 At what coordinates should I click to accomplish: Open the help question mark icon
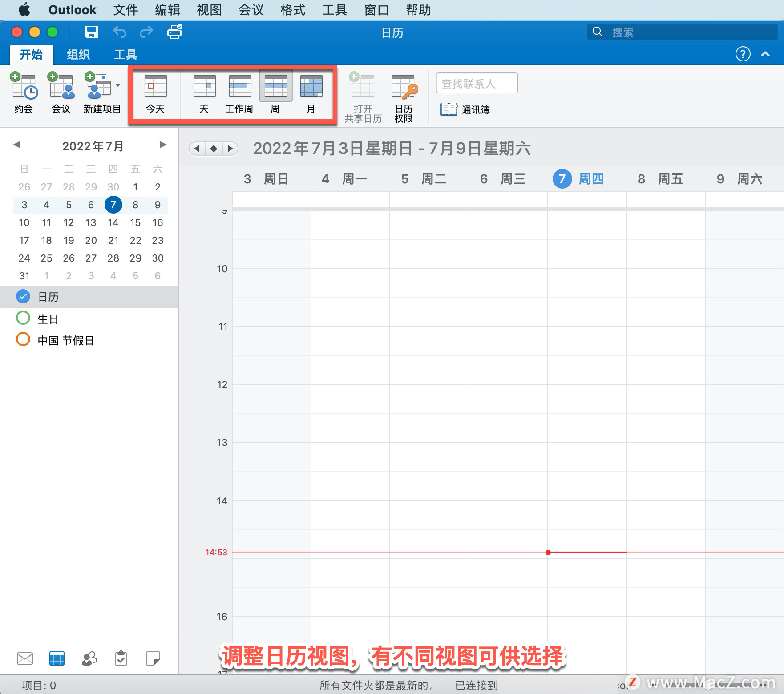tap(743, 54)
